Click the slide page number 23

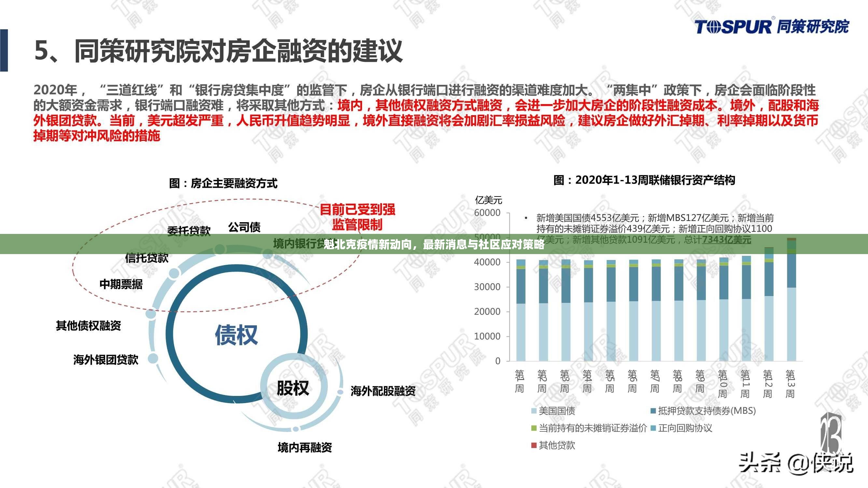click(831, 434)
